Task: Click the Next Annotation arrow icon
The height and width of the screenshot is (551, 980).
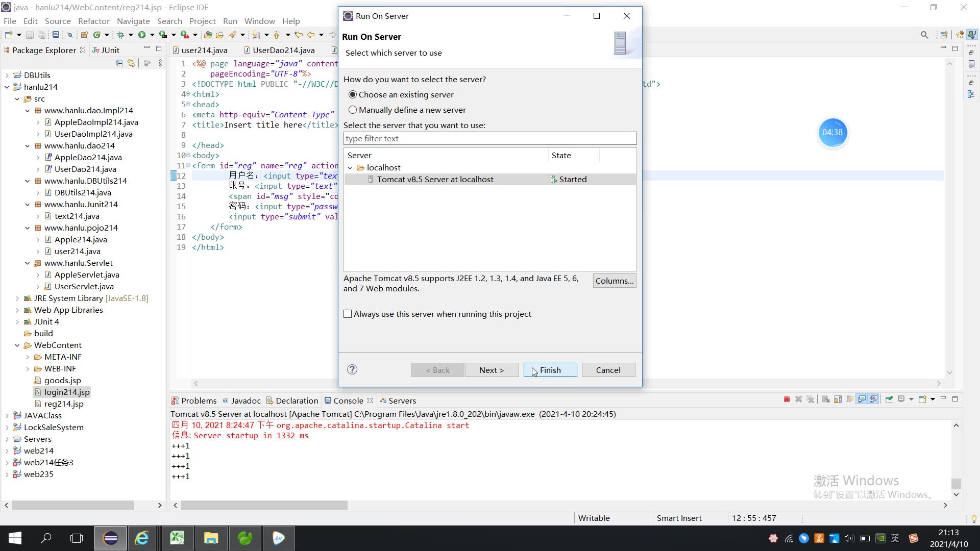Action: [256, 35]
